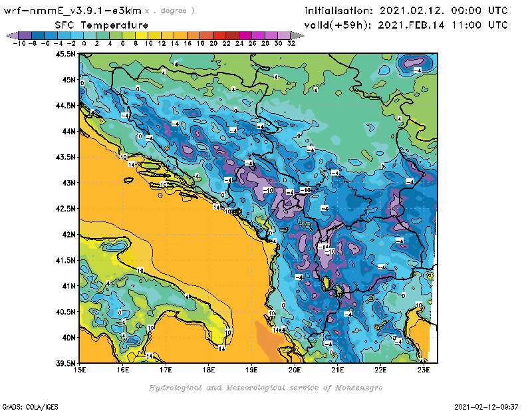532x411 pixels.
Task: Select the dark blue -8 to -6 legend swatch
Action: pos(38,35)
